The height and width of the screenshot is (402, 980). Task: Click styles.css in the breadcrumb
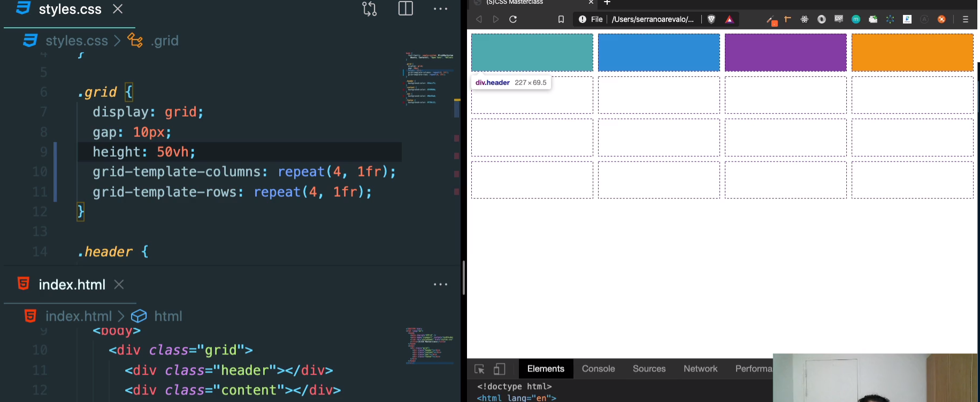pyautogui.click(x=77, y=41)
